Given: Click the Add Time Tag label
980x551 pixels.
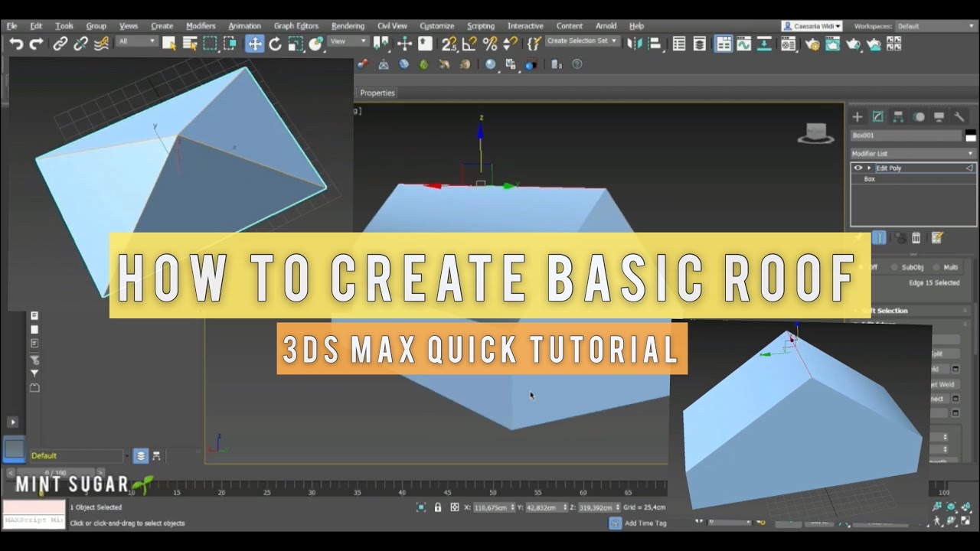Looking at the screenshot, I should click(x=645, y=523).
